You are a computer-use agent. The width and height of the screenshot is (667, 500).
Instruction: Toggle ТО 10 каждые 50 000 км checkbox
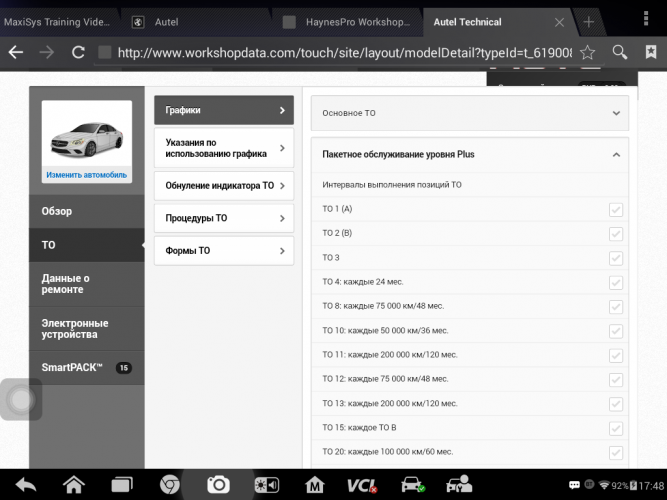tap(616, 331)
